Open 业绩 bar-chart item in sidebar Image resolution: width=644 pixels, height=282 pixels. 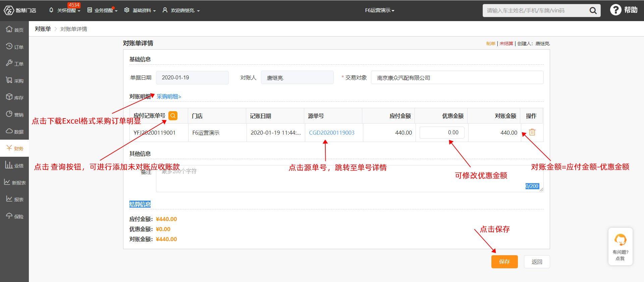[14, 165]
